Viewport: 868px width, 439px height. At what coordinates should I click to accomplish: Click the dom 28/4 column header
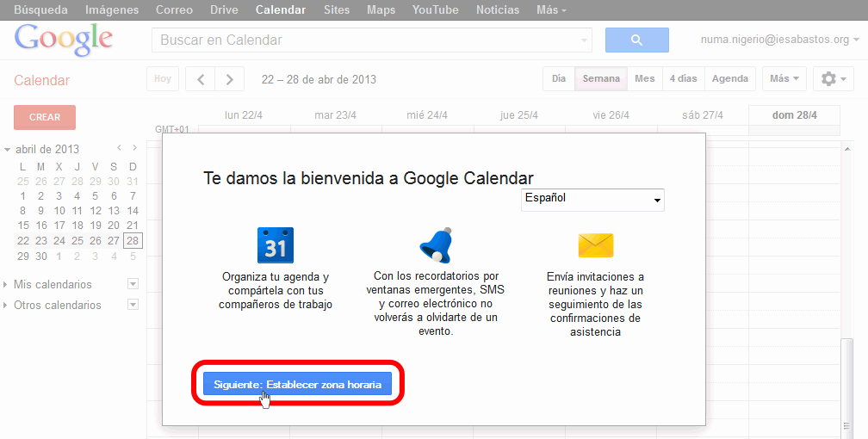coord(794,115)
